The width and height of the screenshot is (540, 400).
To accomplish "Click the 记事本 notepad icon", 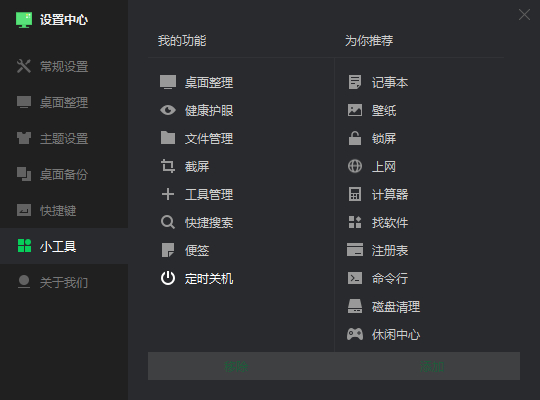I will point(355,82).
